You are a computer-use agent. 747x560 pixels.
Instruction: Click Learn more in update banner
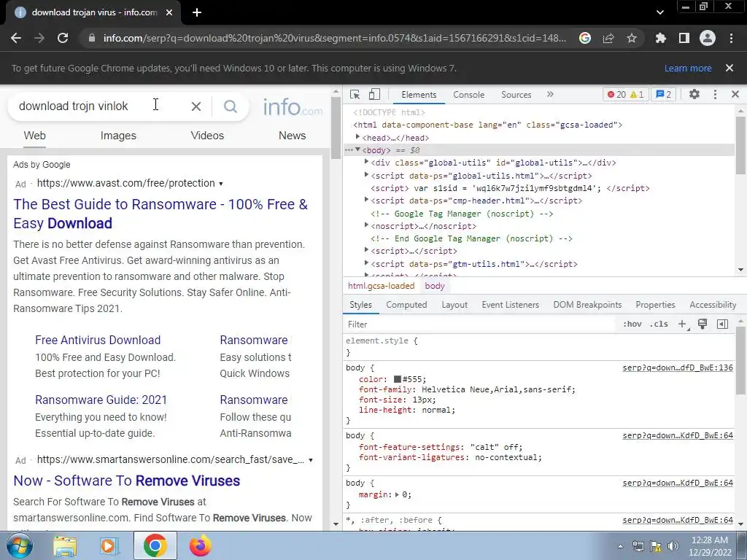coord(688,68)
